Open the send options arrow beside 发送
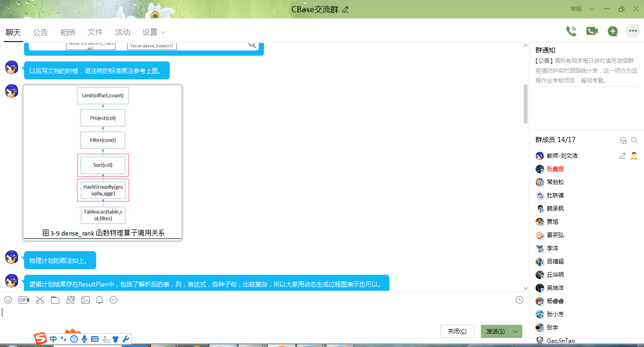 click(516, 331)
